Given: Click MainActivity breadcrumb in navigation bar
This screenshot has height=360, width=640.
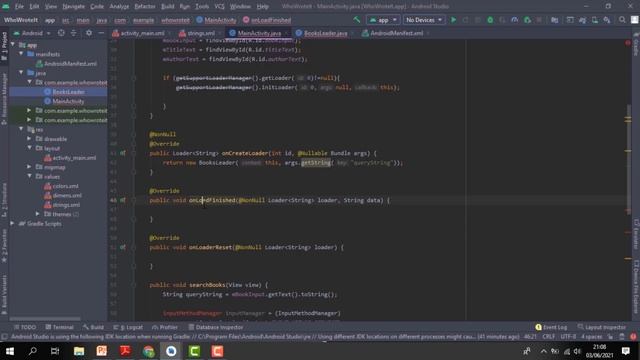Looking at the screenshot, I should coord(216,20).
